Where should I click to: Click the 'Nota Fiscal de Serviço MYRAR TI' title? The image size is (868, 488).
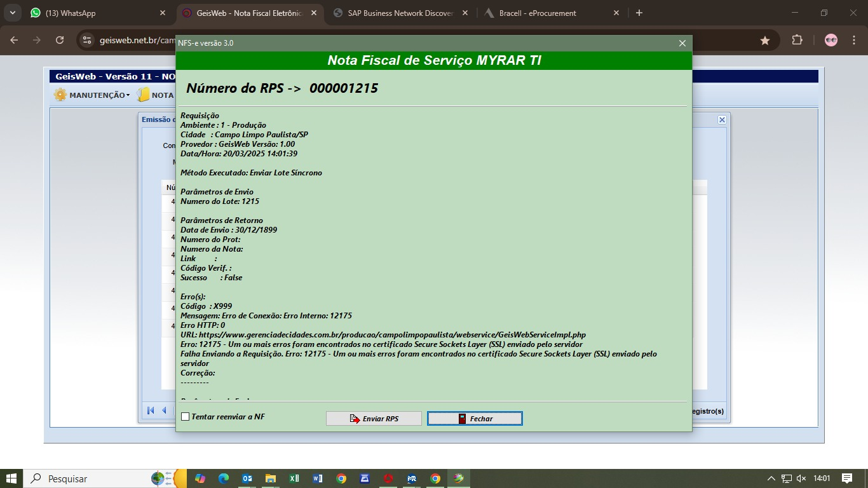435,60
